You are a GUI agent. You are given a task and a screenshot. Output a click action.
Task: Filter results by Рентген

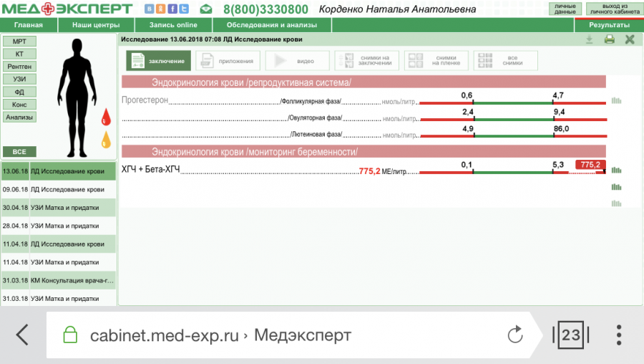coord(19,67)
